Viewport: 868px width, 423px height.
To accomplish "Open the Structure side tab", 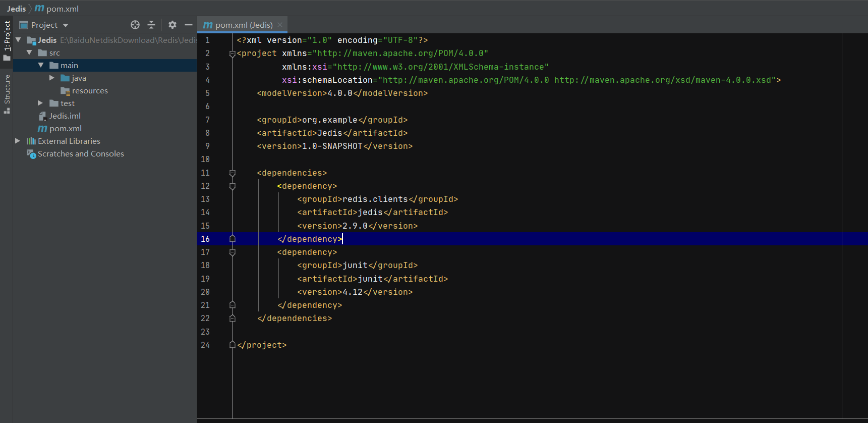I will point(7,94).
